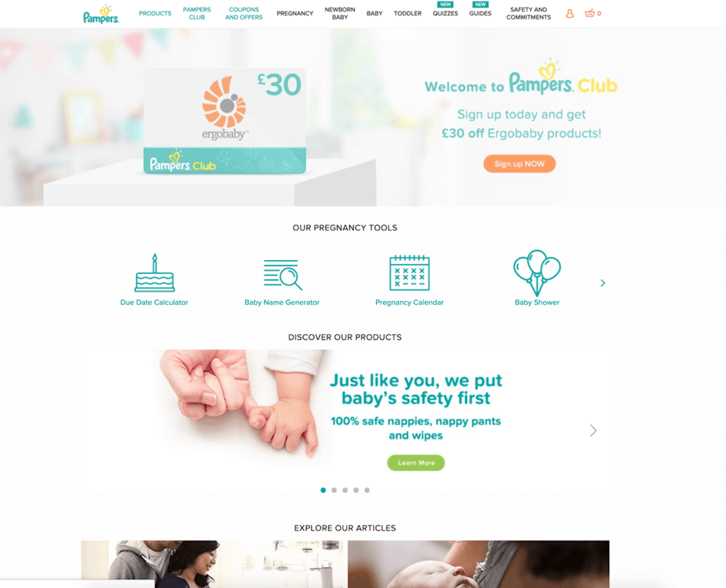Image resolution: width=726 pixels, height=588 pixels.
Task: Navigate to Newborn Baby section
Action: click(x=340, y=14)
